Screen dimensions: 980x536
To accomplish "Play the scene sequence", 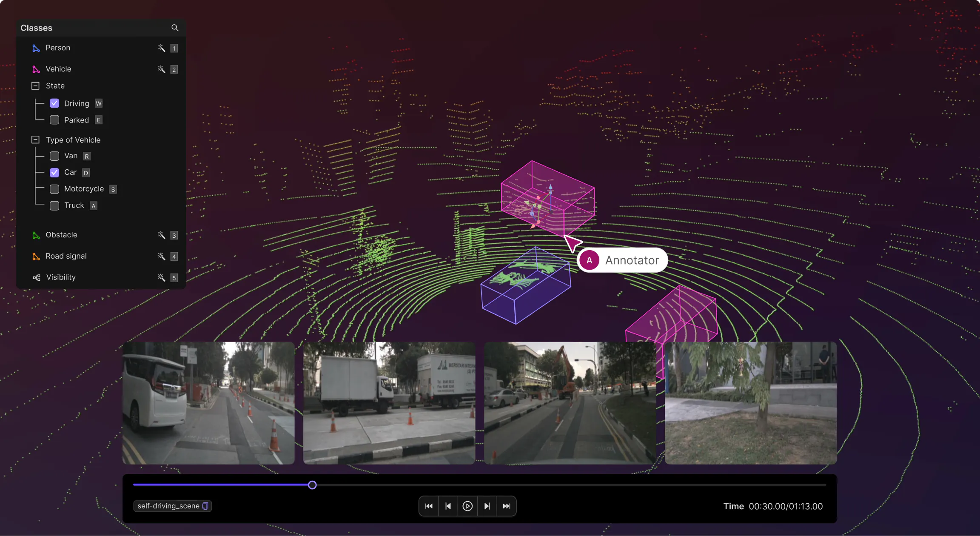I will (x=467, y=506).
